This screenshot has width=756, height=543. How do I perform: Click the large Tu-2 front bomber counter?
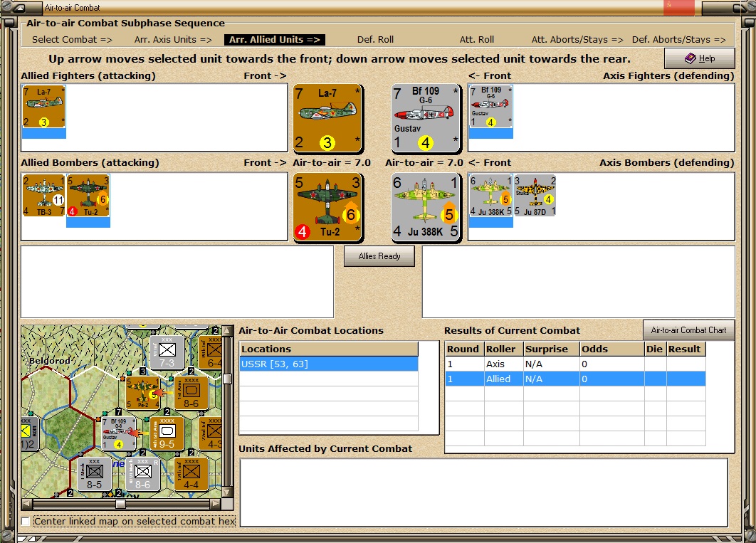click(328, 206)
